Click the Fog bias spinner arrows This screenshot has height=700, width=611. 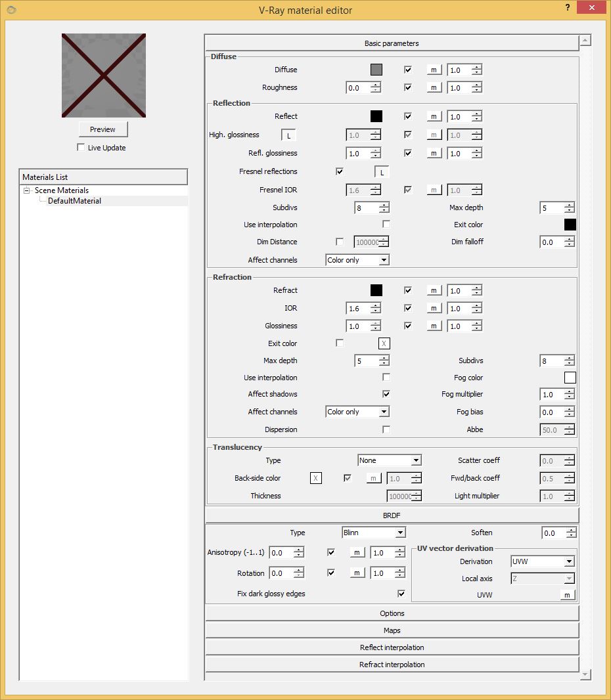[569, 412]
